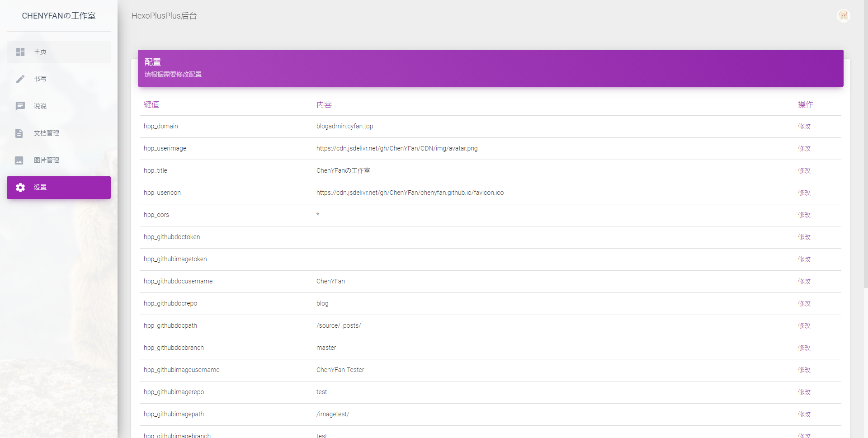This screenshot has height=438, width=868.
Task: Click the 键值 column header
Action: tap(151, 104)
